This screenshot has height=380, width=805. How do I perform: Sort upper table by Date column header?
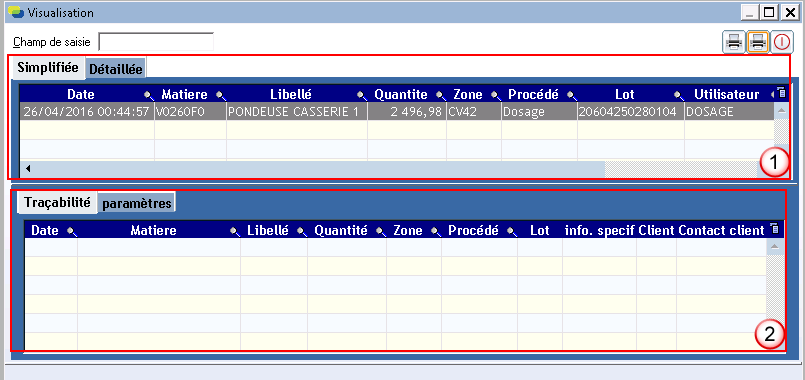81,94
